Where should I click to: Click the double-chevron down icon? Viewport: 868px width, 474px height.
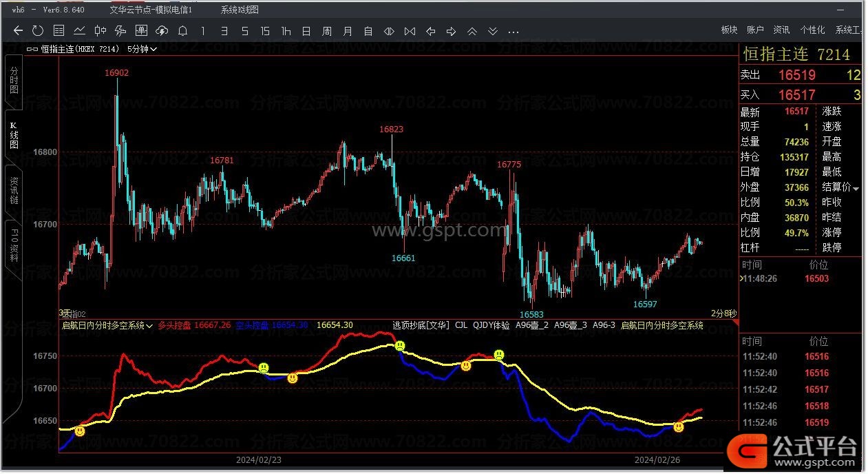(x=493, y=31)
